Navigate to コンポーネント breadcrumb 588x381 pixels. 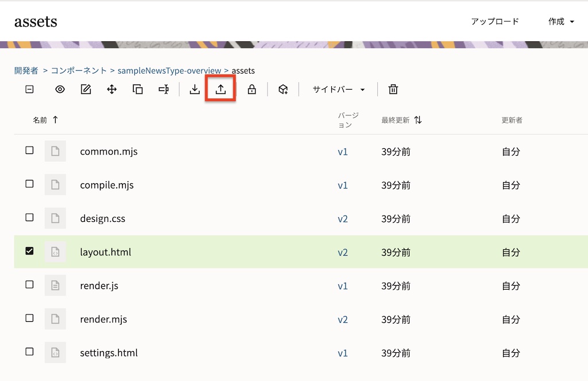[x=79, y=71]
